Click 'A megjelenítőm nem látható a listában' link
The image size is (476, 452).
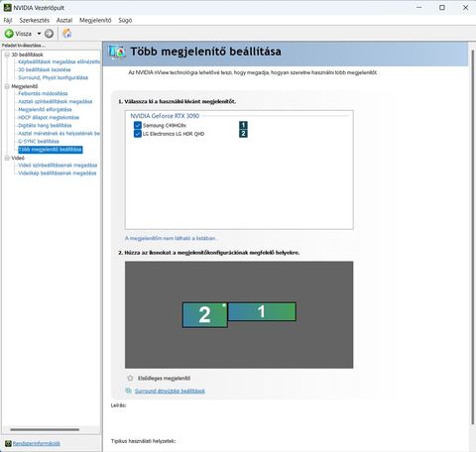tap(172, 238)
